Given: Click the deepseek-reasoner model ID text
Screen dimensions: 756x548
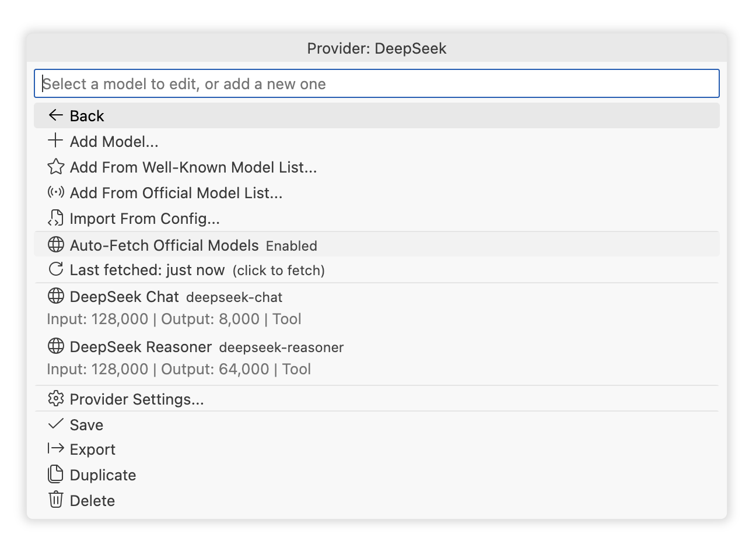Looking at the screenshot, I should point(281,347).
